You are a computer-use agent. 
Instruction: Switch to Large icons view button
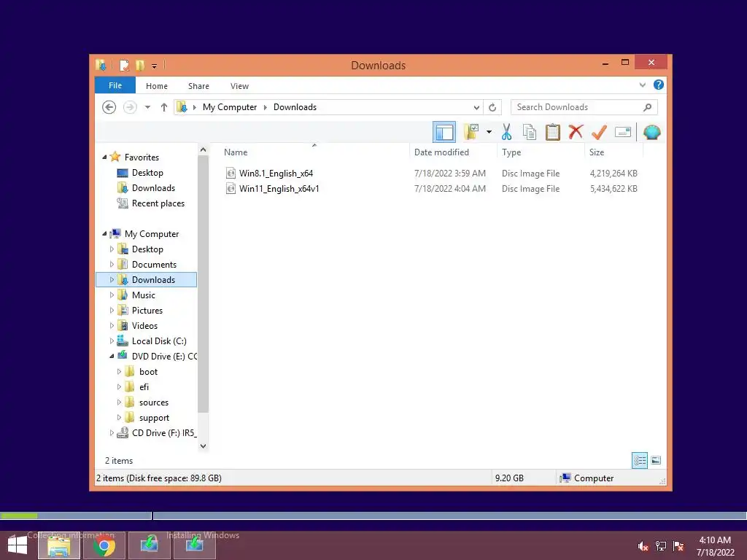[x=656, y=460]
